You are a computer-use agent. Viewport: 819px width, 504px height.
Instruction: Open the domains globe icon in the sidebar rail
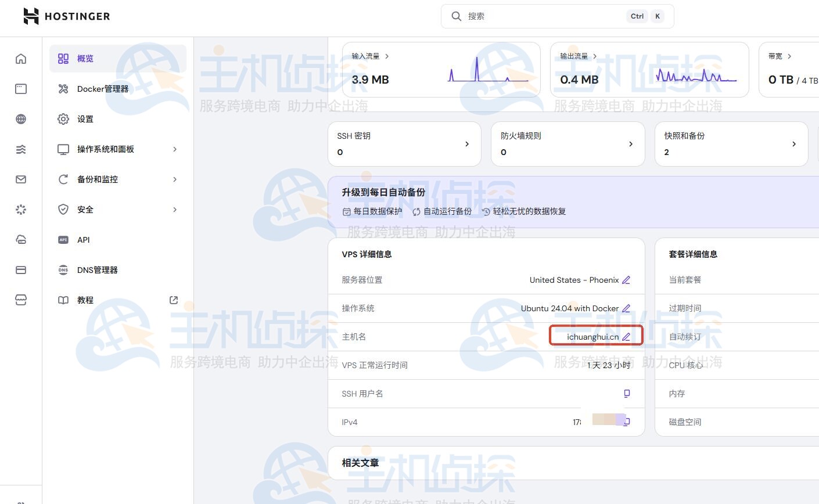(x=20, y=118)
